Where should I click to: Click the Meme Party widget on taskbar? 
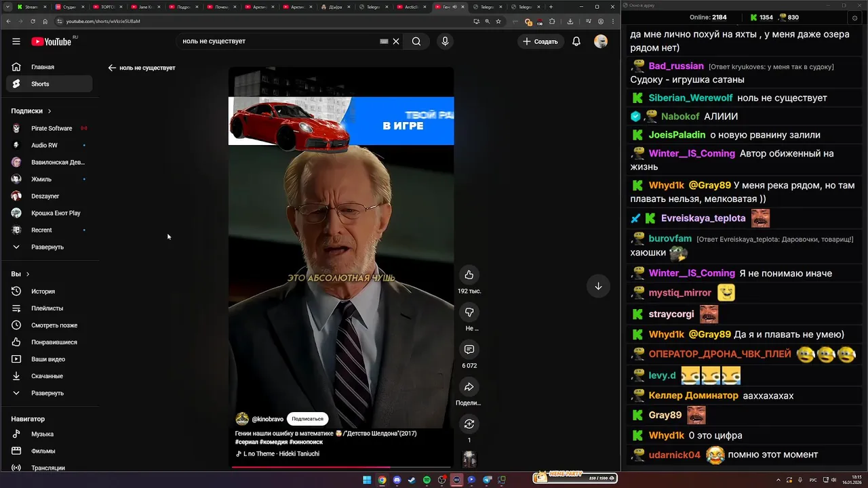[575, 478]
